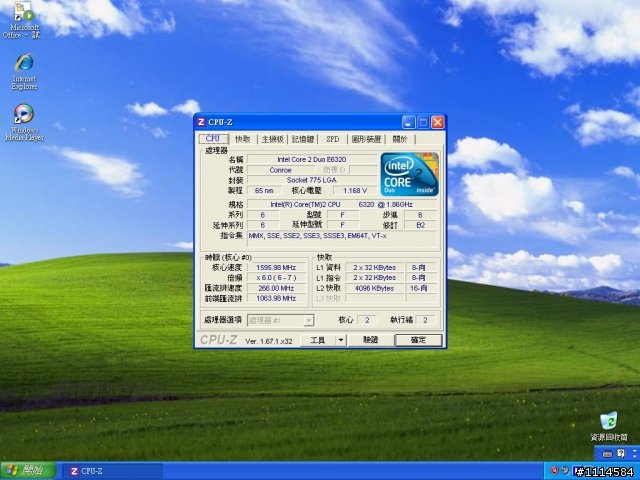Image resolution: width=640 pixels, height=480 pixels.
Task: Click the version text Ver. 1.67.1.x32
Action: pyautogui.click(x=269, y=341)
